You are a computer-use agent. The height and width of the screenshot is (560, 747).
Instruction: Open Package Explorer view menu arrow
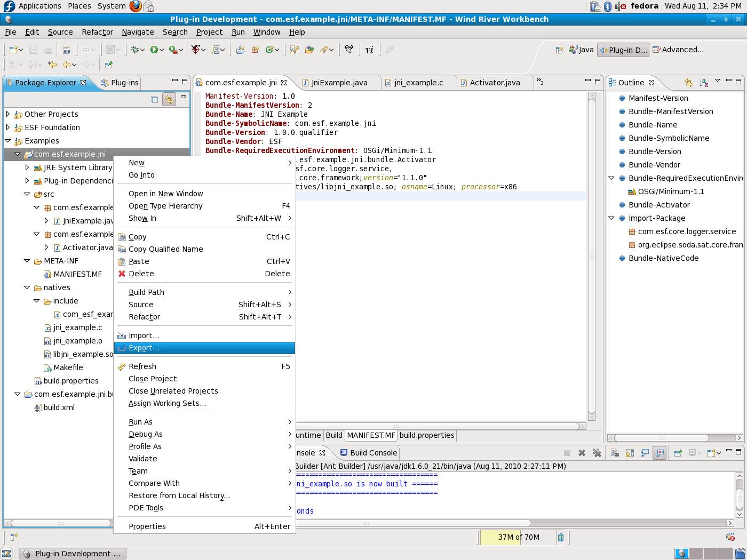tap(184, 97)
